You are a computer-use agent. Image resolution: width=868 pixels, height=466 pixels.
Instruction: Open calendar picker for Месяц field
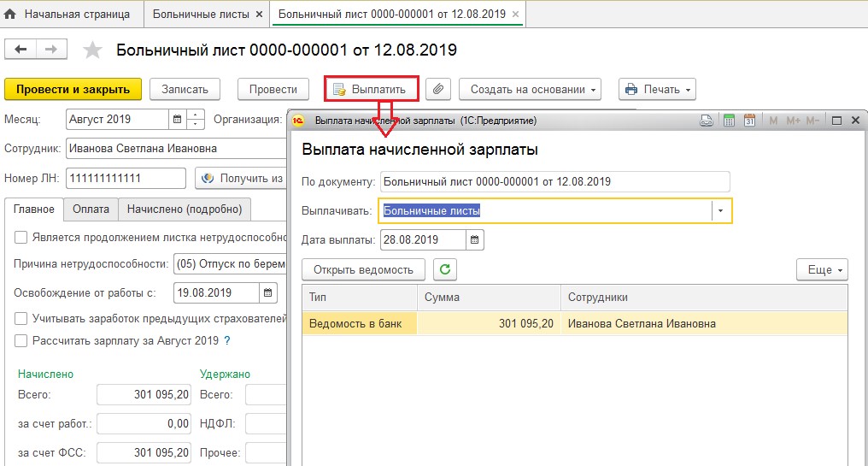pos(177,119)
